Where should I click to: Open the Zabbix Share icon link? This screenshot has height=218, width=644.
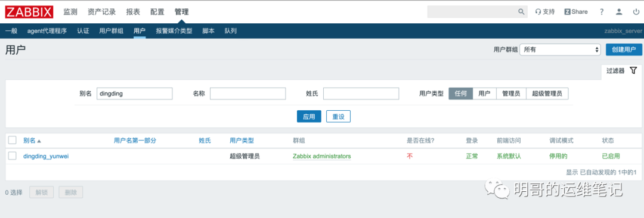click(576, 12)
